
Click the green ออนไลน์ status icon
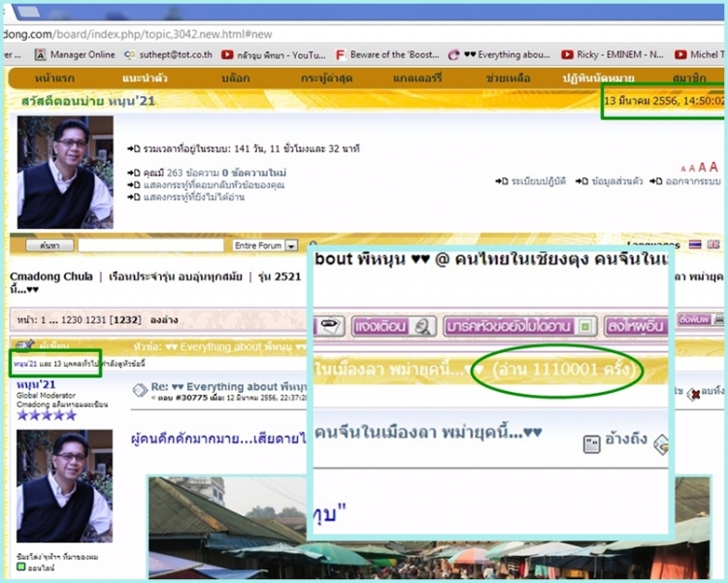21,567
